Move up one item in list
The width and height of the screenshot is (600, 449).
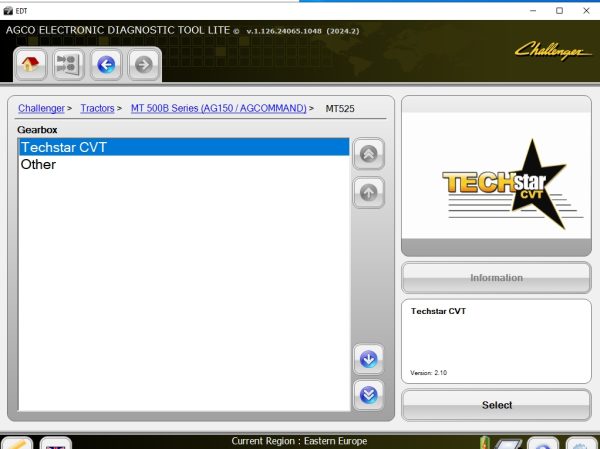click(368, 193)
